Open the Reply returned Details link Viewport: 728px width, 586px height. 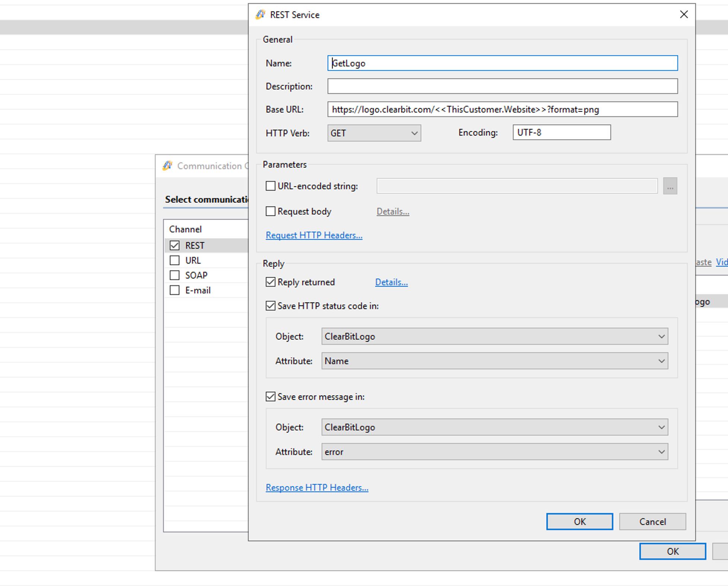point(391,282)
